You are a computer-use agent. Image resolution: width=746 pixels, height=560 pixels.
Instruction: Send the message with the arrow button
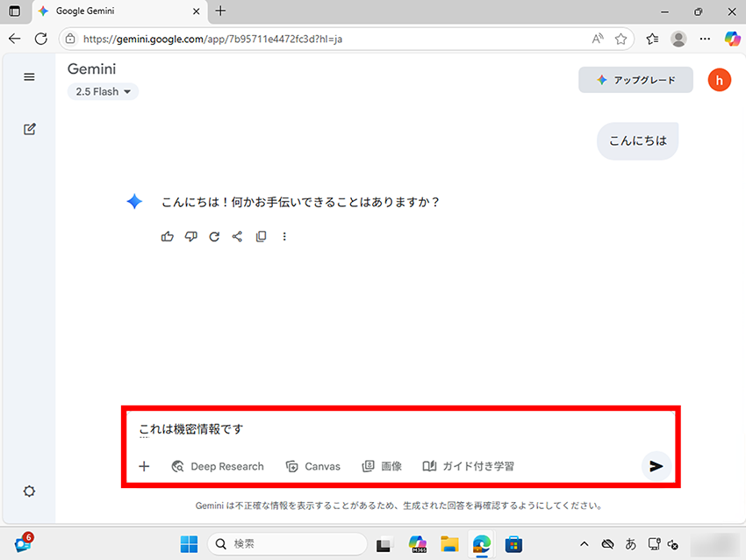click(656, 466)
